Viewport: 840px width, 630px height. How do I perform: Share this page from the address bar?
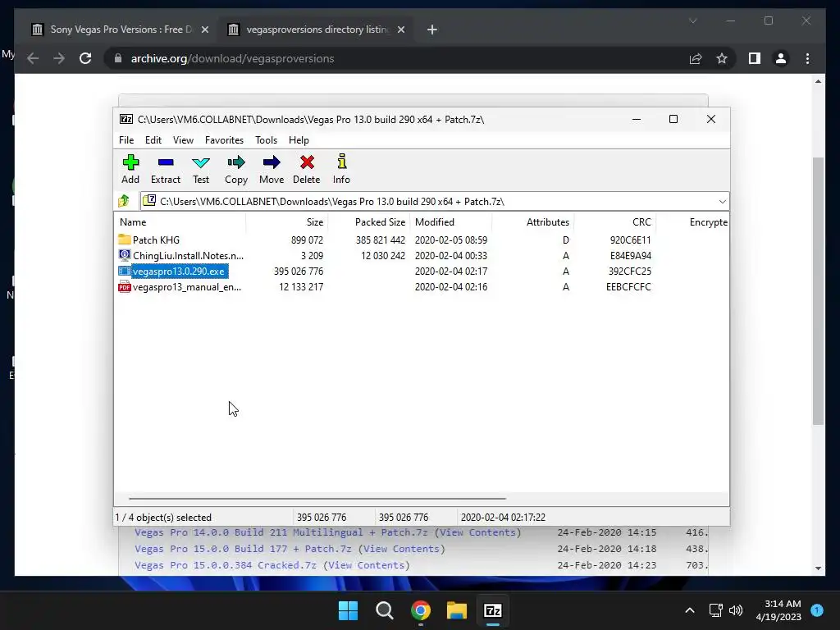(x=696, y=58)
